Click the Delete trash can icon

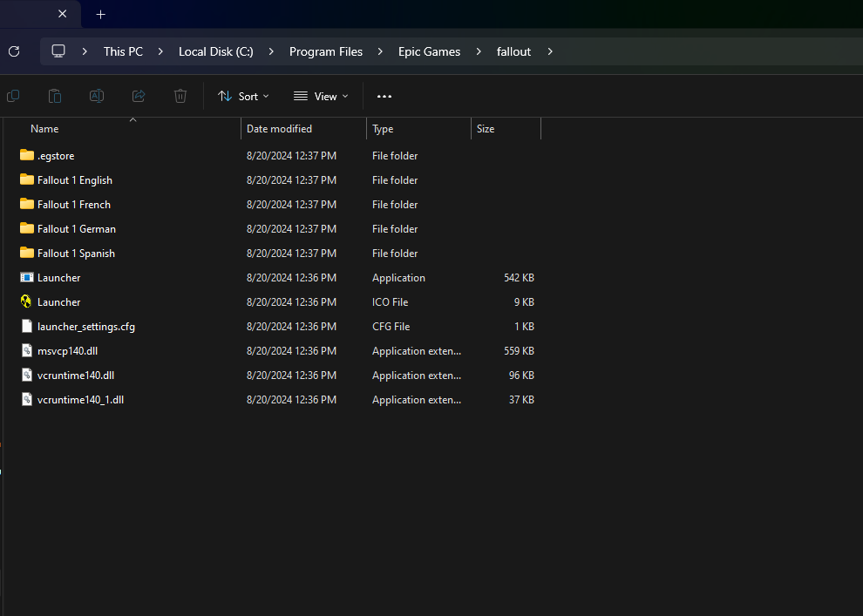point(180,96)
